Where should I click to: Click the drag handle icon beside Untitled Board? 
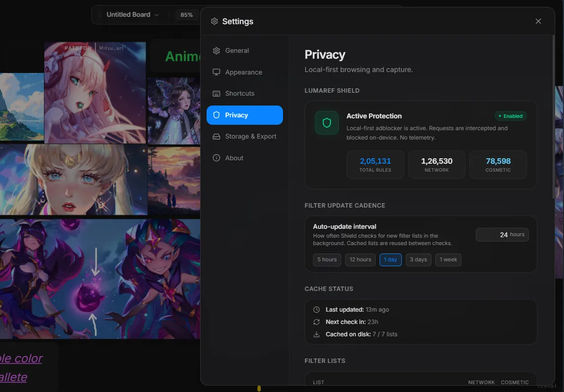pos(100,15)
